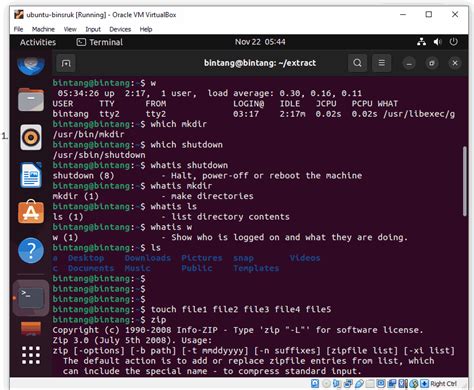Click the network adapter indicator in the VirtualBox status bar
This screenshot has height=390, width=474.
pyautogui.click(x=348, y=384)
